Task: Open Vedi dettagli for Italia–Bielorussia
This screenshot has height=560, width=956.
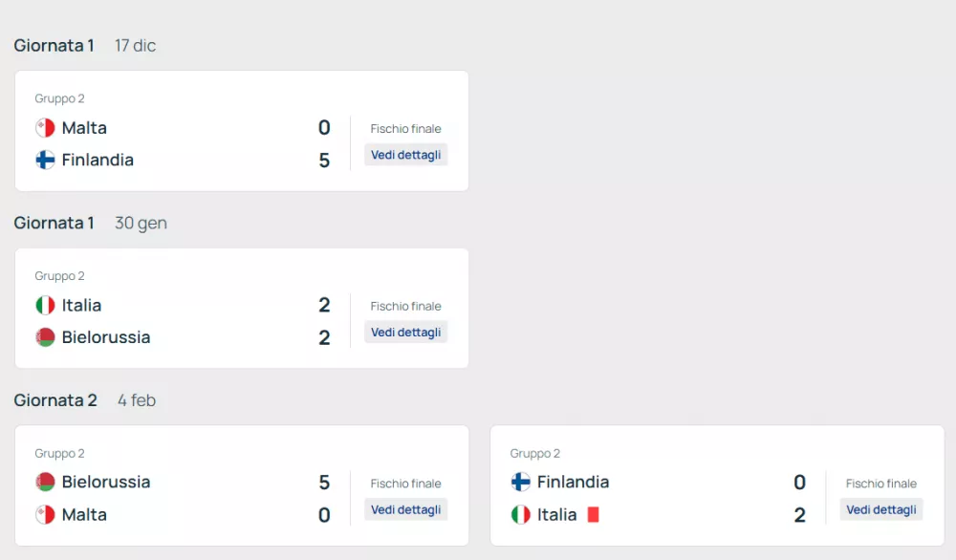Action: 405,333
